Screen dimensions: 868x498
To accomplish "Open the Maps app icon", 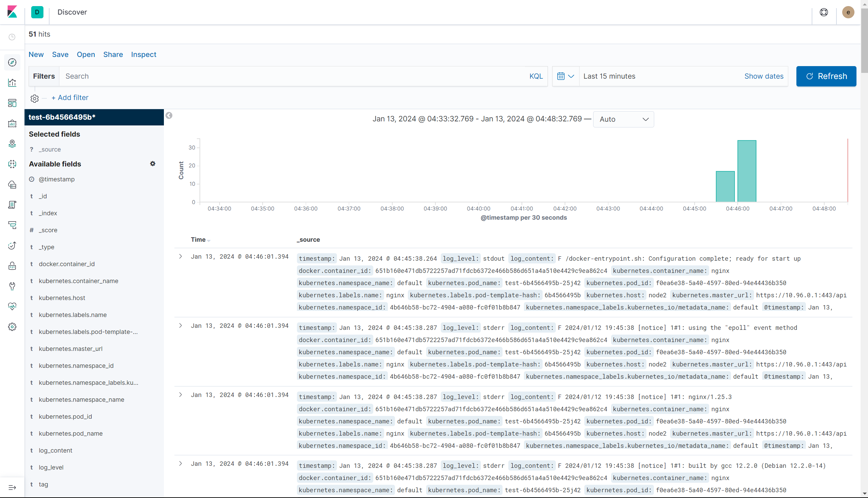I will (x=12, y=144).
